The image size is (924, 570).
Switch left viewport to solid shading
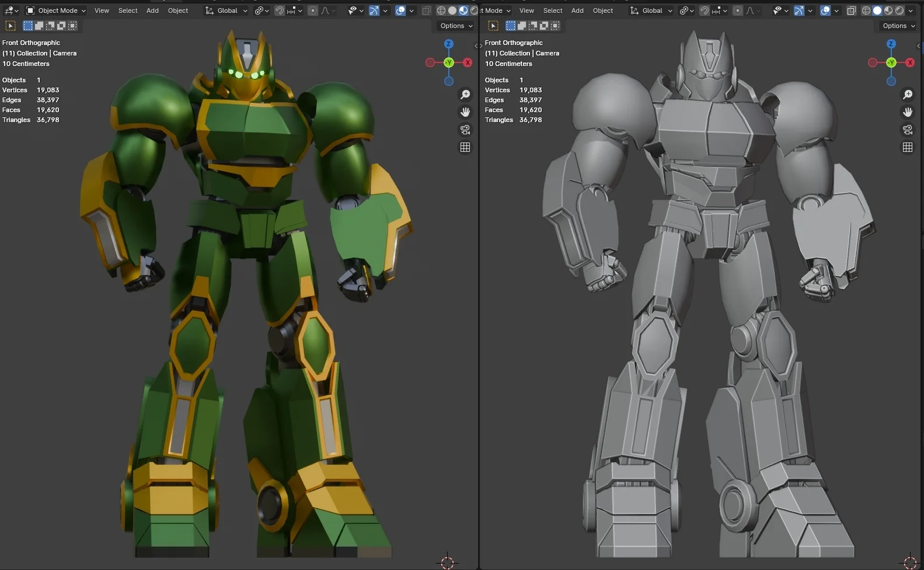452,11
